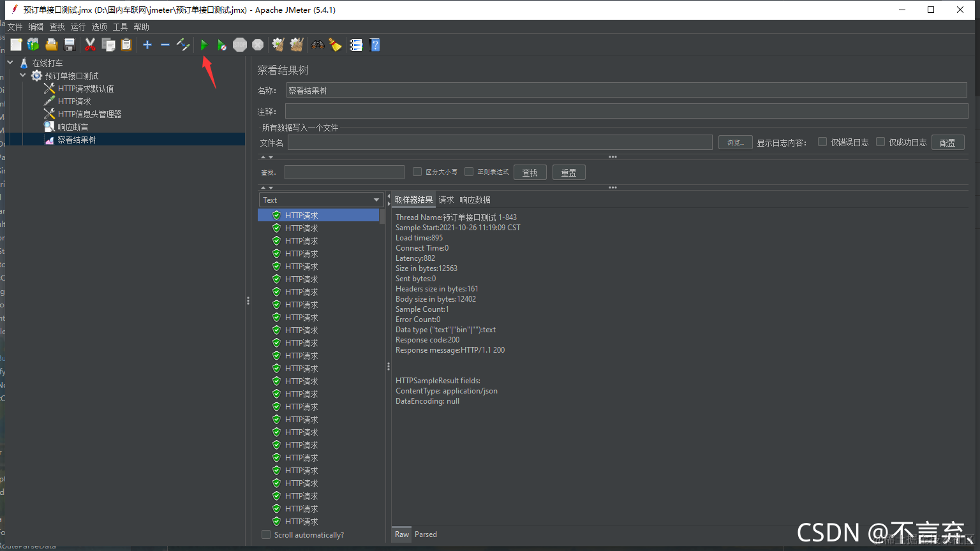Click ContentType: application/json line
Image resolution: width=980 pixels, height=551 pixels.
point(446,391)
